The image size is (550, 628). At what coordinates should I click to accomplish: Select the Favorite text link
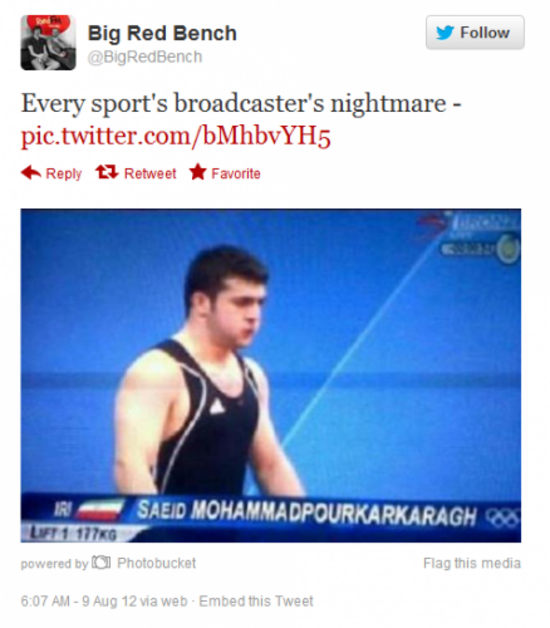click(236, 173)
